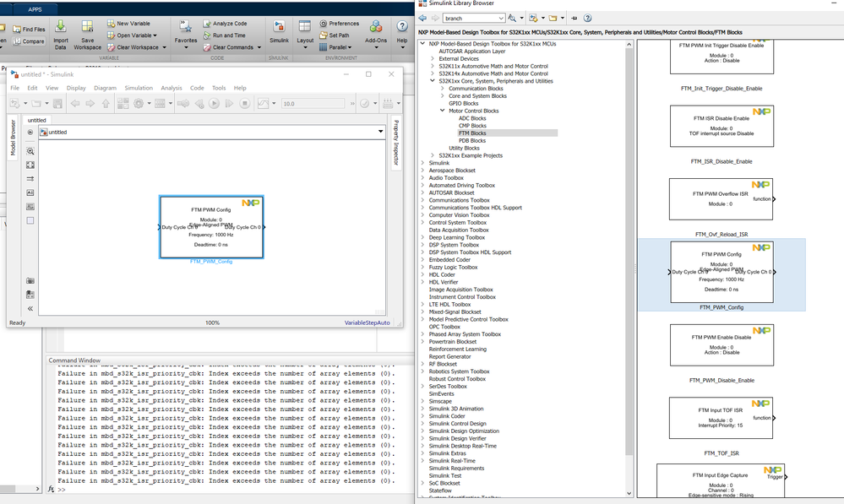The image size is (844, 504).
Task: Click the Image annotation icon in Simulink palette
Action: pos(30,207)
